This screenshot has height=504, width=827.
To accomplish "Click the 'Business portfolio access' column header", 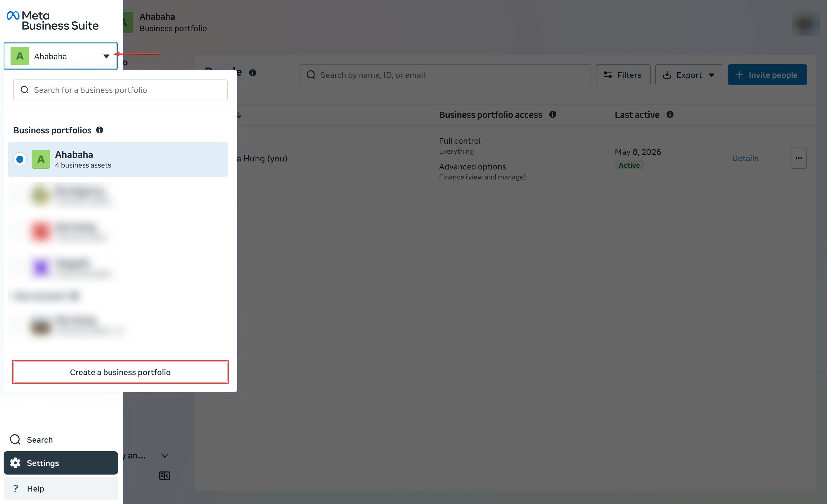I will click(x=490, y=115).
